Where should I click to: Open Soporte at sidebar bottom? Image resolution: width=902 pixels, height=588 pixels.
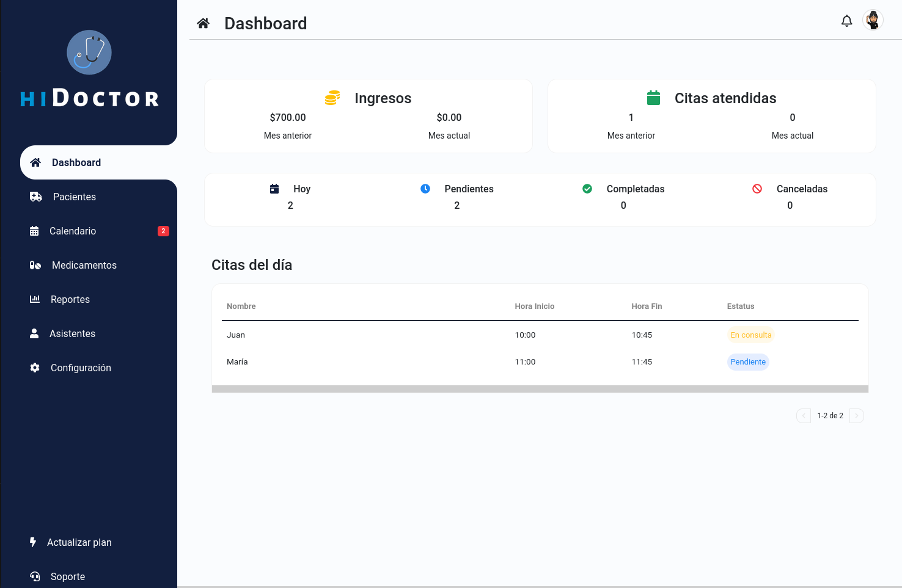67,576
